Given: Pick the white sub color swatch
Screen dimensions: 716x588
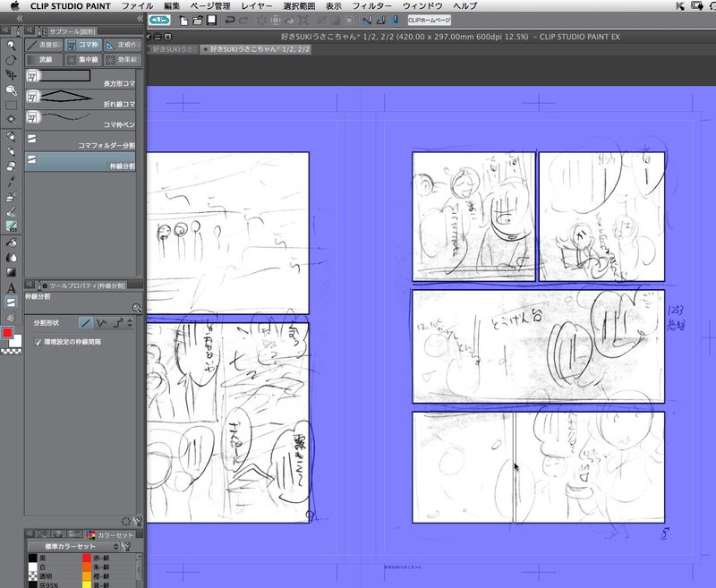Looking at the screenshot, I should pos(16,341).
